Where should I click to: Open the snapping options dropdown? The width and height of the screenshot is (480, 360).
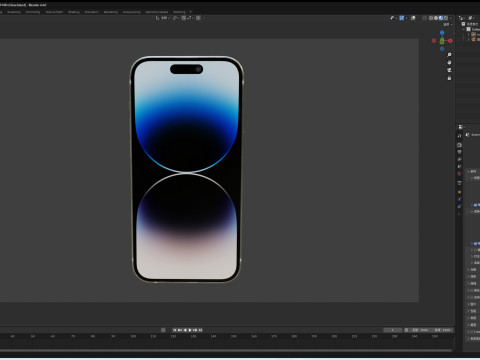pos(190,18)
